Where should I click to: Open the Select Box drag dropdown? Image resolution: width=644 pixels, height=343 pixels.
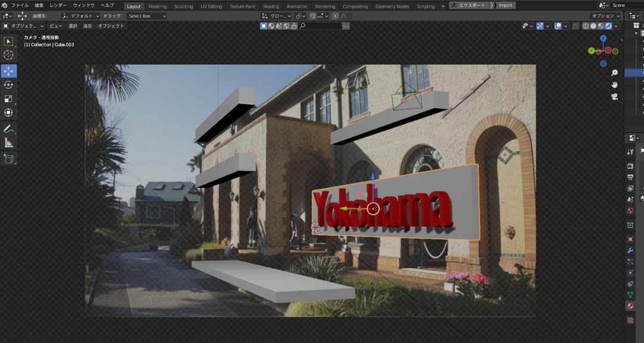(147, 16)
